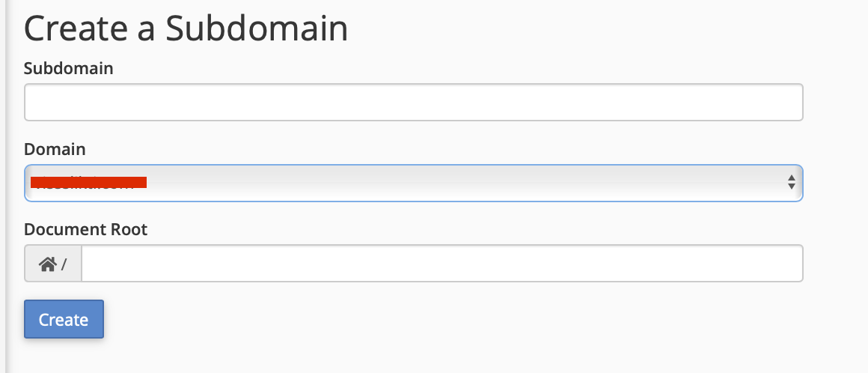The image size is (868, 373).
Task: Click the gray home-directory prefix box
Action: point(53,264)
